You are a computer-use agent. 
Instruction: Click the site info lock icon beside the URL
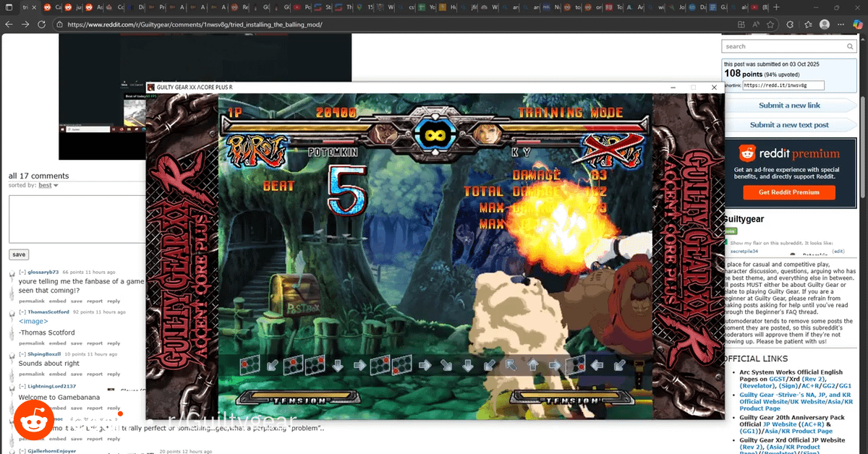pyautogui.click(x=59, y=24)
